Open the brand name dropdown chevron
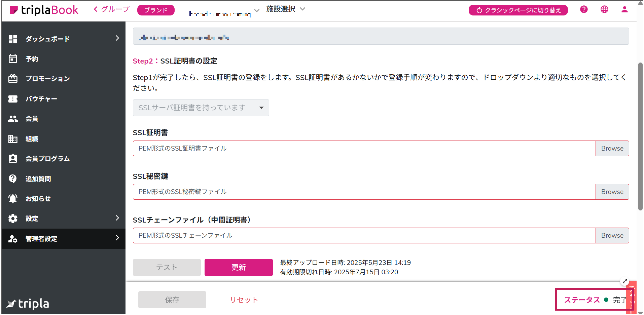 pyautogui.click(x=257, y=10)
